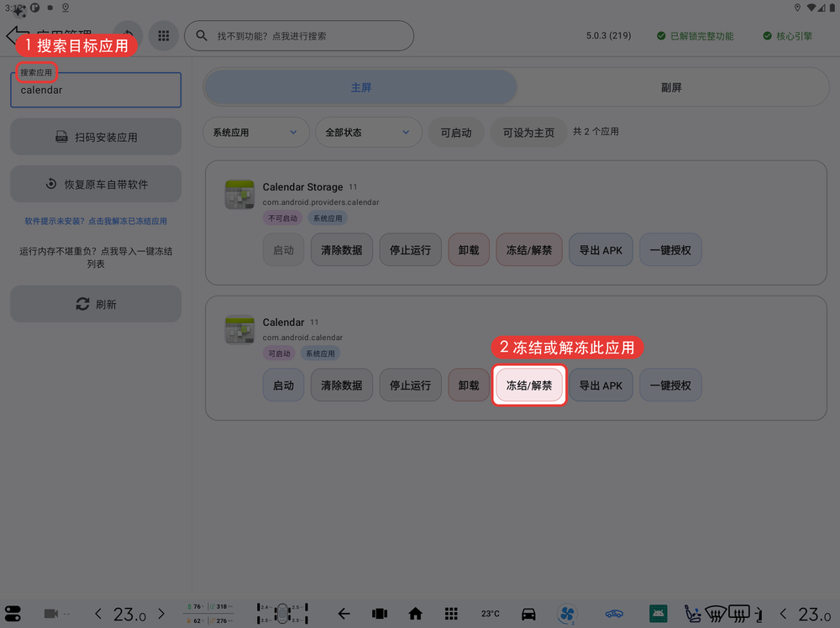Tap the green Android app icon

click(658, 614)
